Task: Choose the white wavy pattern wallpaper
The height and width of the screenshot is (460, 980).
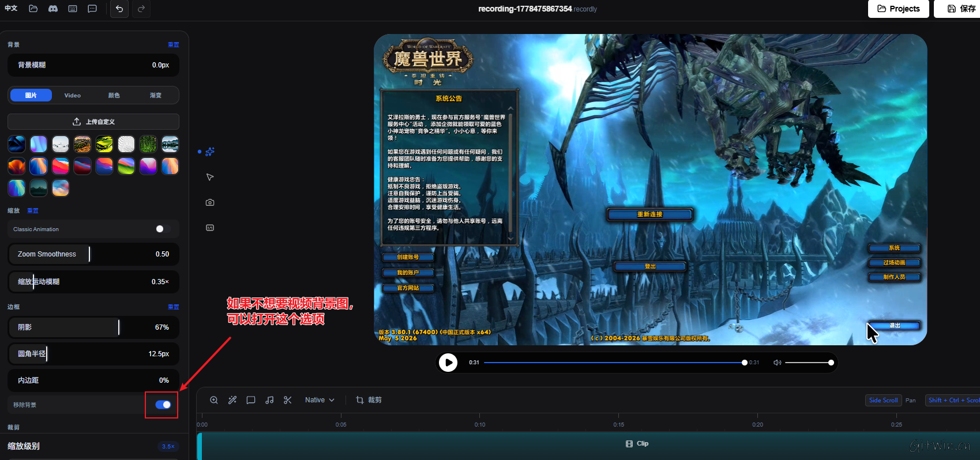Action: [126, 144]
